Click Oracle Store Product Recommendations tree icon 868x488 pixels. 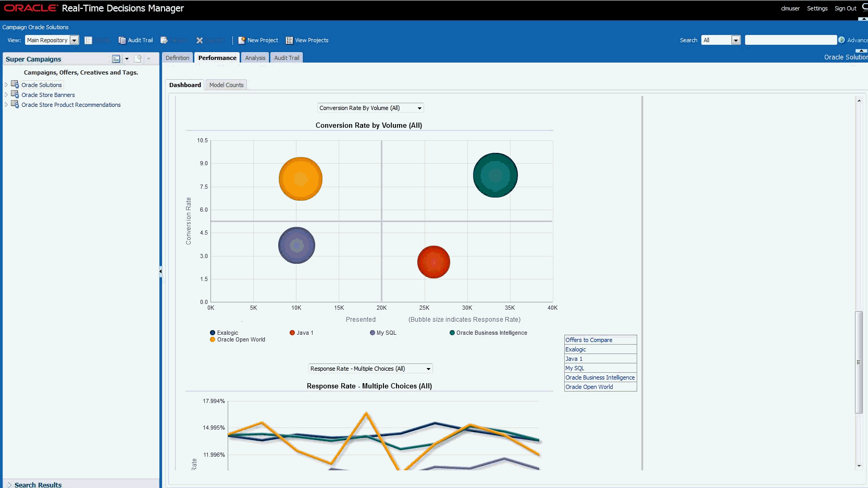[15, 104]
